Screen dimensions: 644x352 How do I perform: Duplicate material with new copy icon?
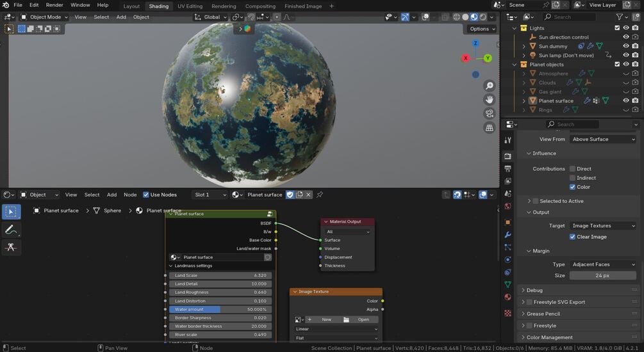(x=299, y=195)
